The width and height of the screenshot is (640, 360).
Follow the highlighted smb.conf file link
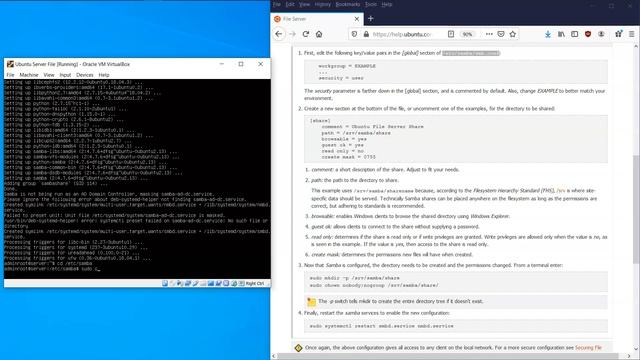pyautogui.click(x=471, y=53)
